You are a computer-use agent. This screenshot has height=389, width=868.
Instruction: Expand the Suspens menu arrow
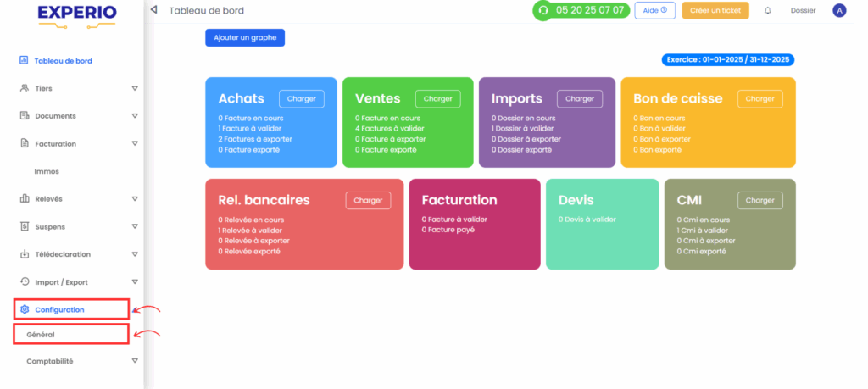pos(135,226)
